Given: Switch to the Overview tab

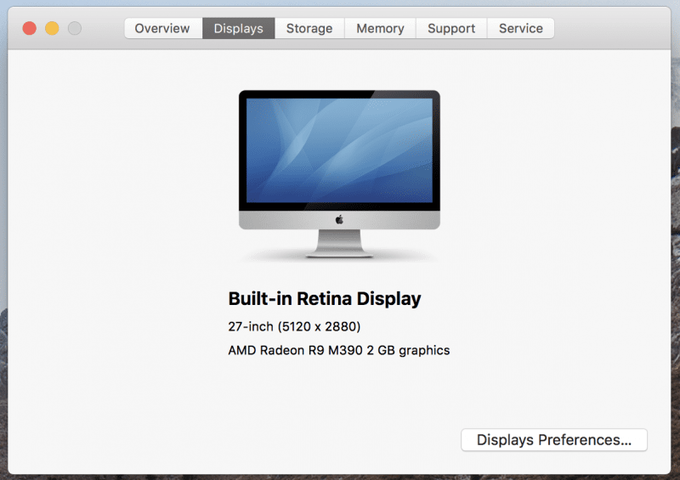Looking at the screenshot, I should click(x=163, y=28).
